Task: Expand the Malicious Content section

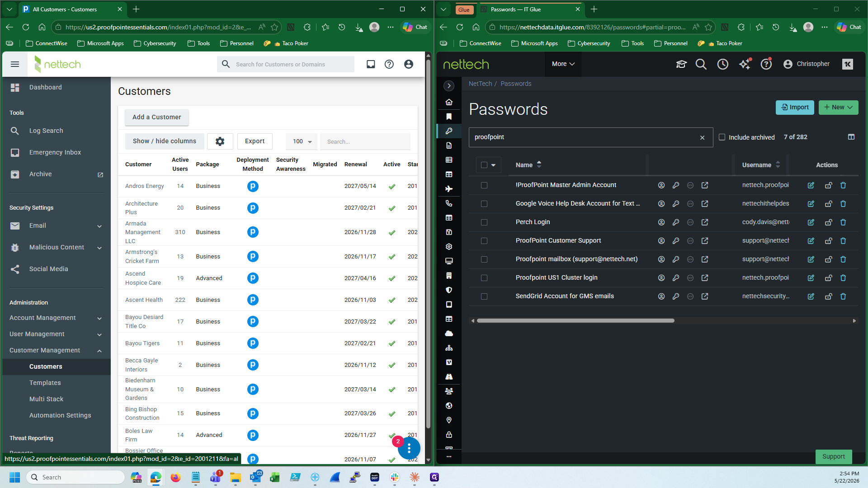Action: [x=56, y=248]
